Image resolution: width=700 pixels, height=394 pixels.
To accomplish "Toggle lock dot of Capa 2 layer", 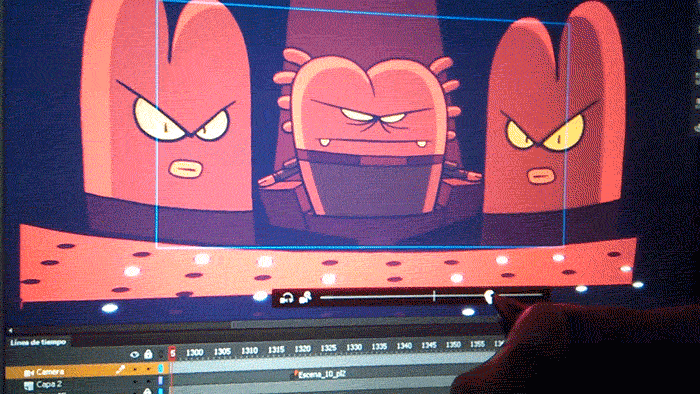I will [x=148, y=382].
